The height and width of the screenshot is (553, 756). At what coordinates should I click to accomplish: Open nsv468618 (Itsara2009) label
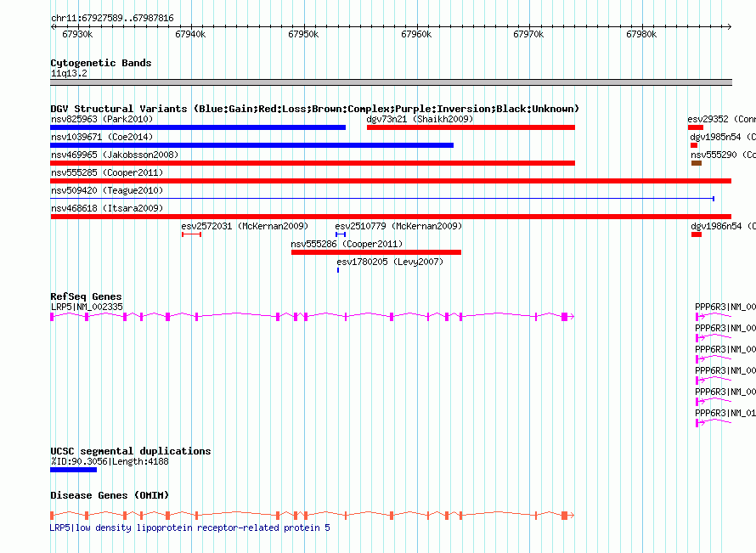click(107, 208)
